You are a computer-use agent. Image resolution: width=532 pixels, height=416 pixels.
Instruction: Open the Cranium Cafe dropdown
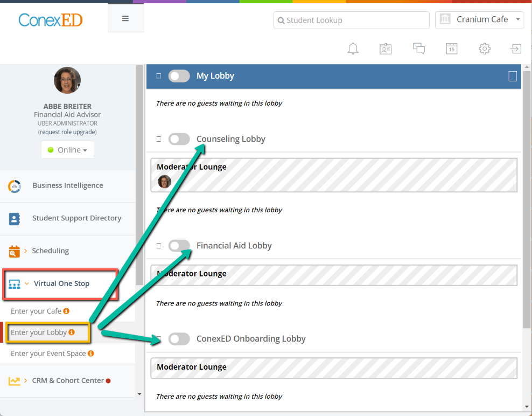[479, 20]
